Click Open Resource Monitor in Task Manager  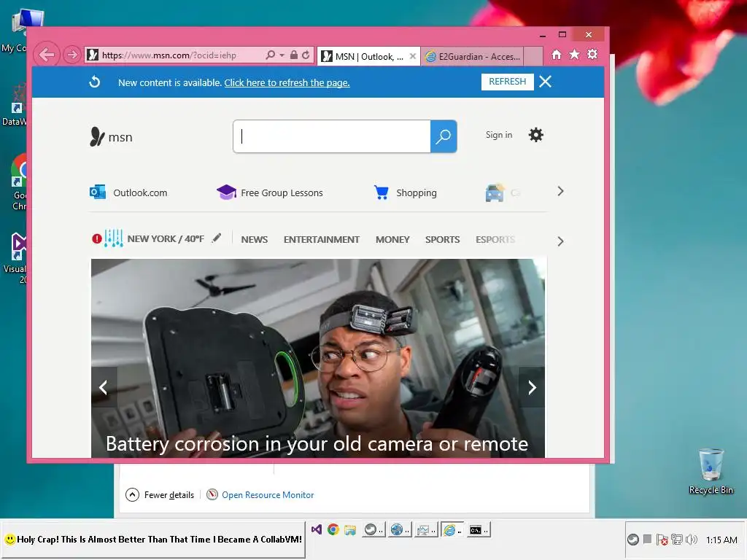(x=260, y=495)
